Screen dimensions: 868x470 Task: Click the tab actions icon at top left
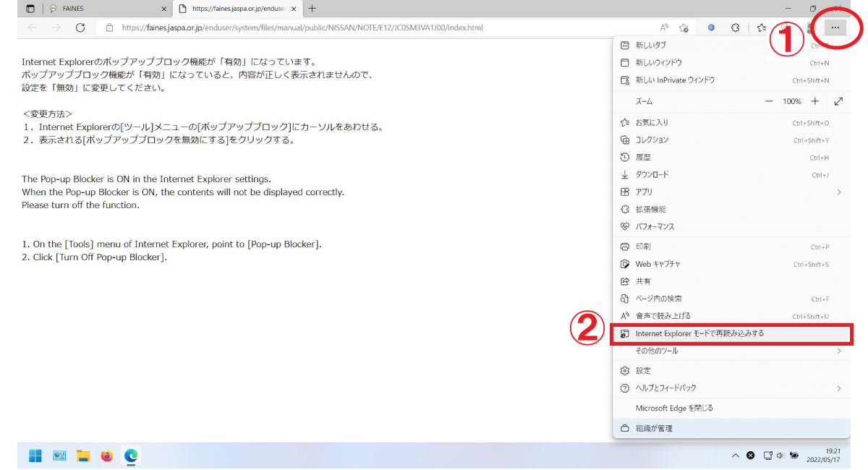[x=30, y=9]
